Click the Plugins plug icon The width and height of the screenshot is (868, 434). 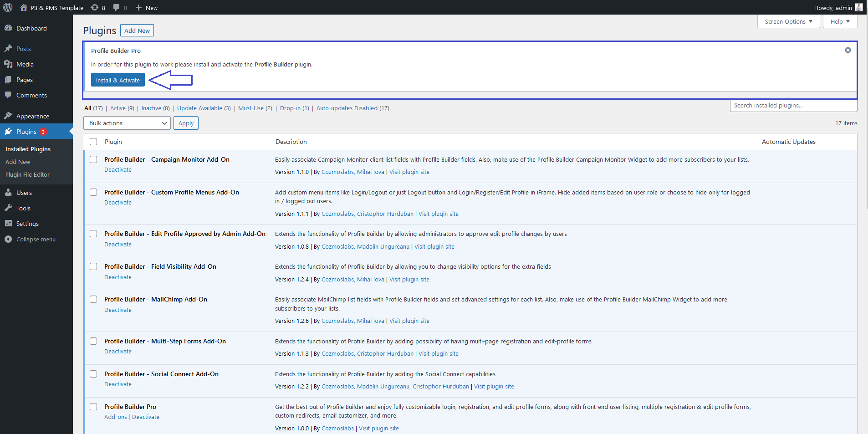(x=8, y=131)
